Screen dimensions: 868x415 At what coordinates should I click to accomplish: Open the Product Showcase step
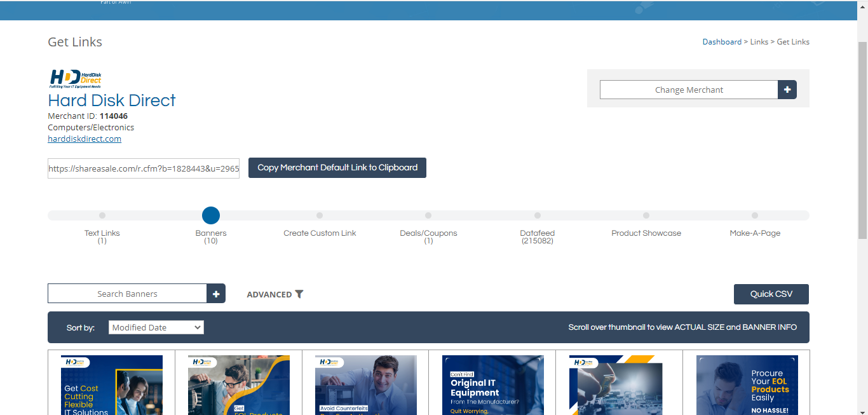tap(646, 233)
